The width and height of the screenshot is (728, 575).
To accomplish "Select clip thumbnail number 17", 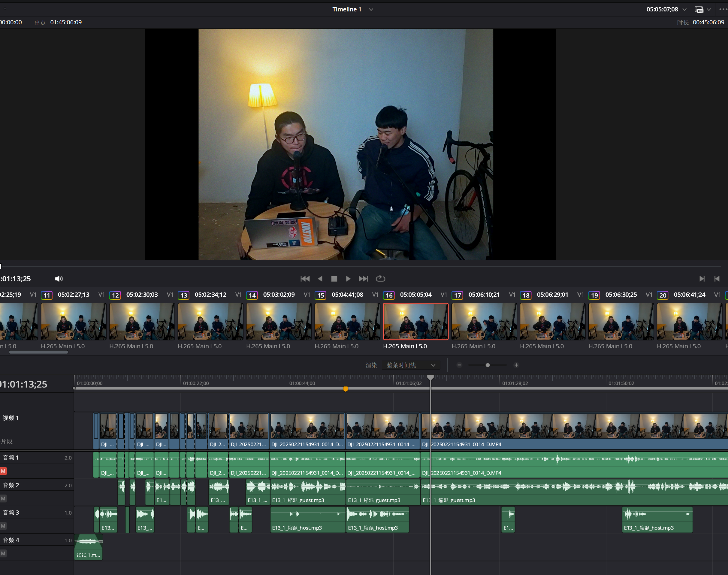I will [484, 322].
